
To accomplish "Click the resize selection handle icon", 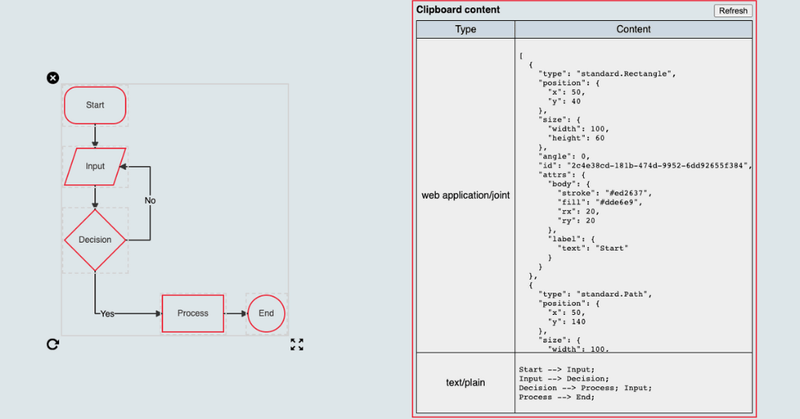I will [297, 344].
